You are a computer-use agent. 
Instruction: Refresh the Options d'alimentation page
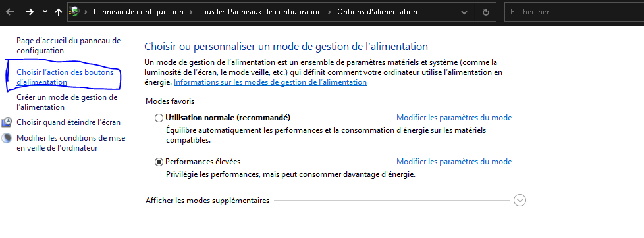(x=486, y=12)
